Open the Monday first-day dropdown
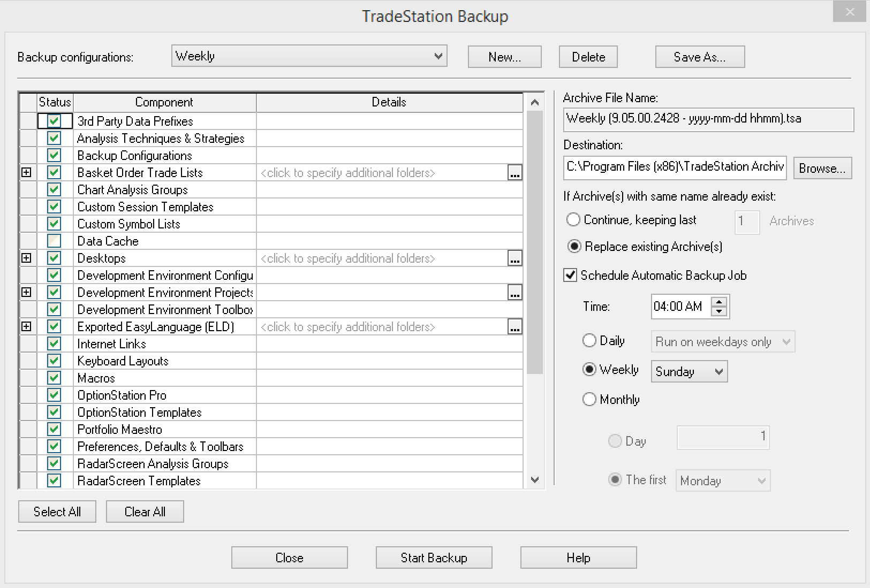Screen dimensions: 870x588 723,480
